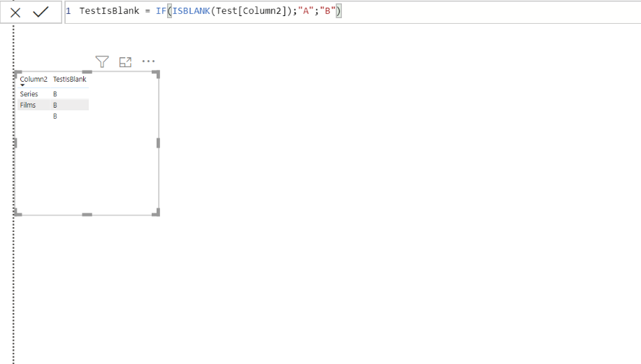Click the right-middle resize handle of the visual
This screenshot has width=641, height=364.
(158, 143)
